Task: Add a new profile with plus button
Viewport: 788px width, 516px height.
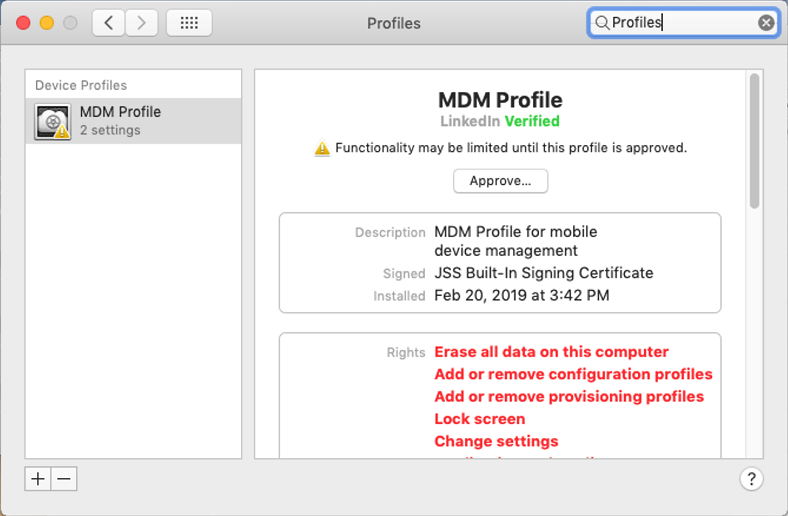Action: click(x=38, y=479)
